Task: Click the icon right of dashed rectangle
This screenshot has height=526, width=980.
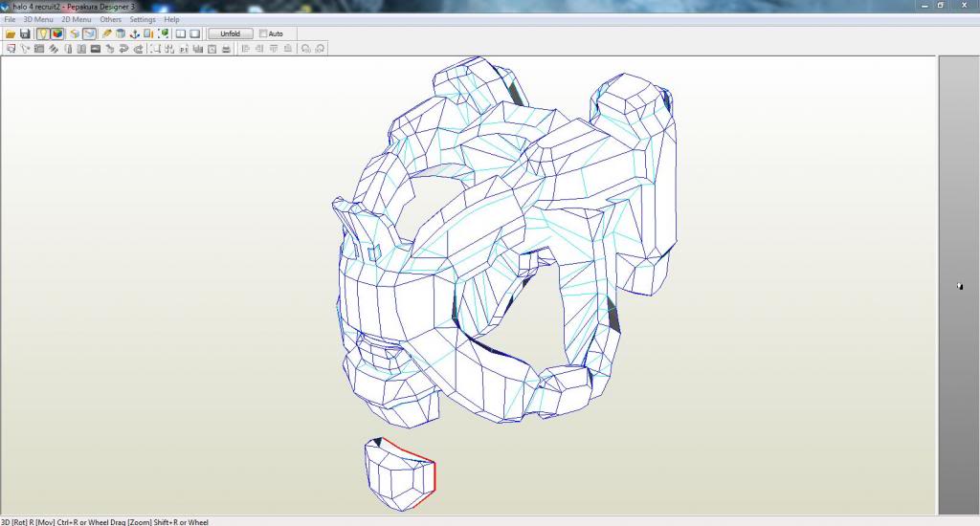Action: (x=169, y=49)
